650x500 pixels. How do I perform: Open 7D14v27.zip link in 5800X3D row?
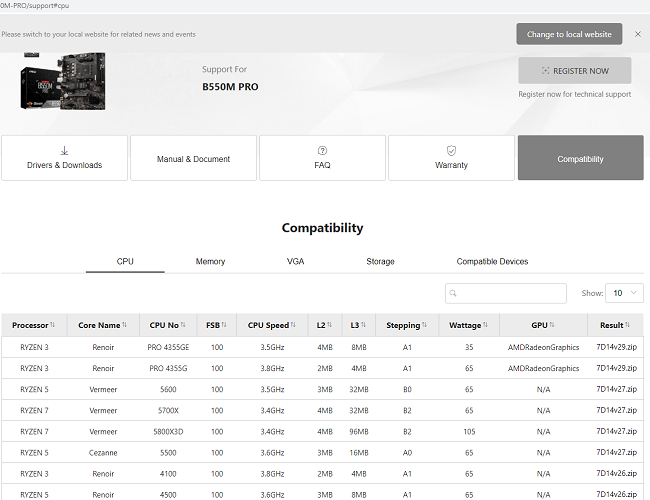pos(616,432)
